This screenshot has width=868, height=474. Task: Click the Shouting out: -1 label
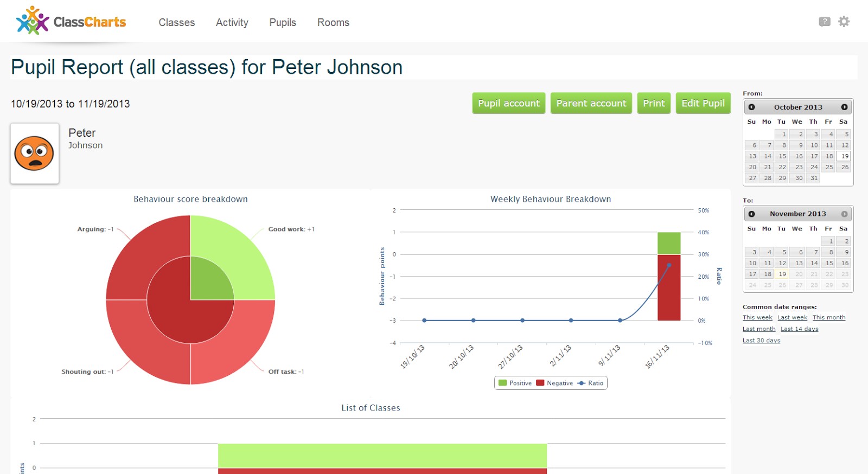pos(87,371)
